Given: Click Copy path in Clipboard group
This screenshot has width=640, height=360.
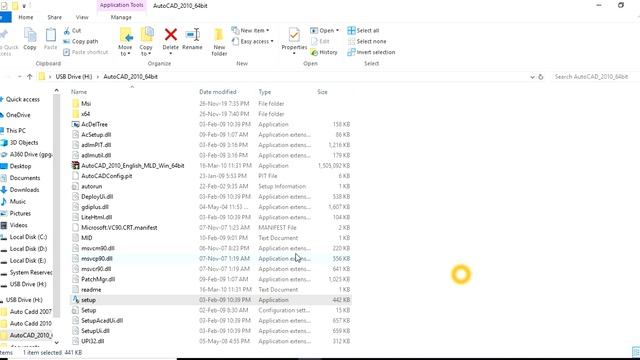Looking at the screenshot, I should [81, 41].
